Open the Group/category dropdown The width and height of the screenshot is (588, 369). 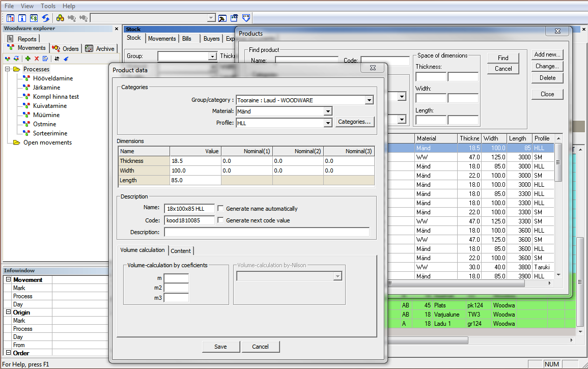(x=370, y=100)
